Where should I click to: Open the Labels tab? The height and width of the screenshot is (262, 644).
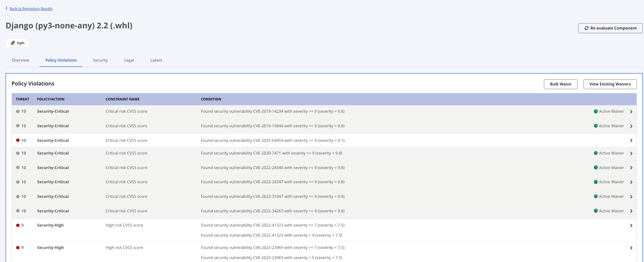click(156, 60)
